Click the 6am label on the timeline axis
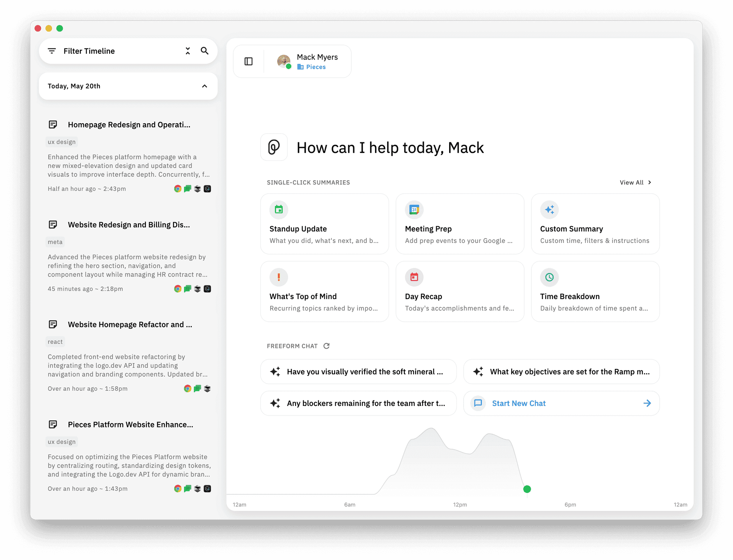The width and height of the screenshot is (733, 560). (x=350, y=505)
